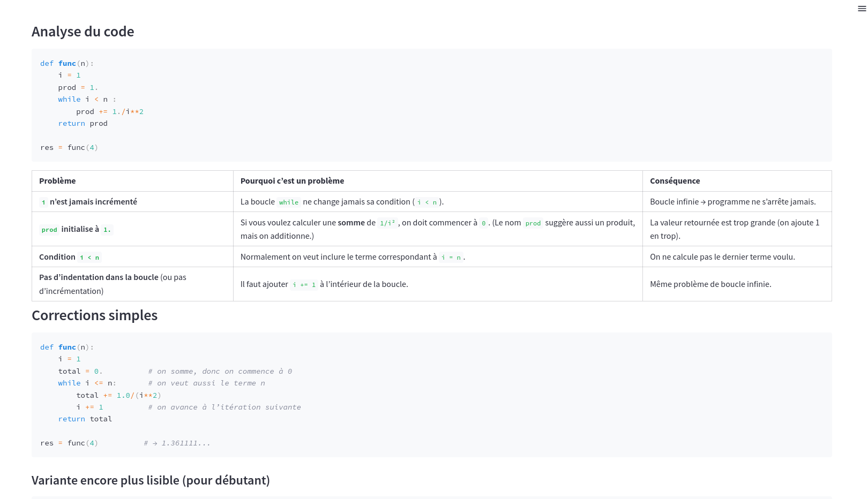868x499 pixels.
Task: Click the 'prod initialise à 1.' cell
Action: (76, 229)
